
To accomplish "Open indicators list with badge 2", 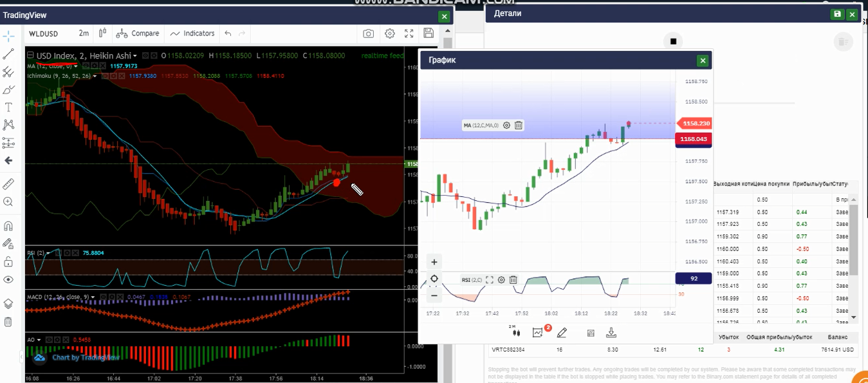I will point(538,332).
